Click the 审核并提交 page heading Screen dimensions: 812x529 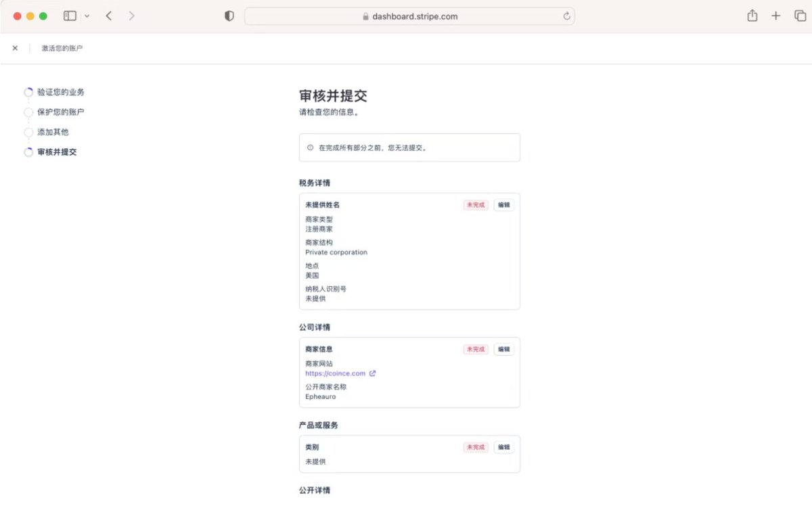click(333, 95)
